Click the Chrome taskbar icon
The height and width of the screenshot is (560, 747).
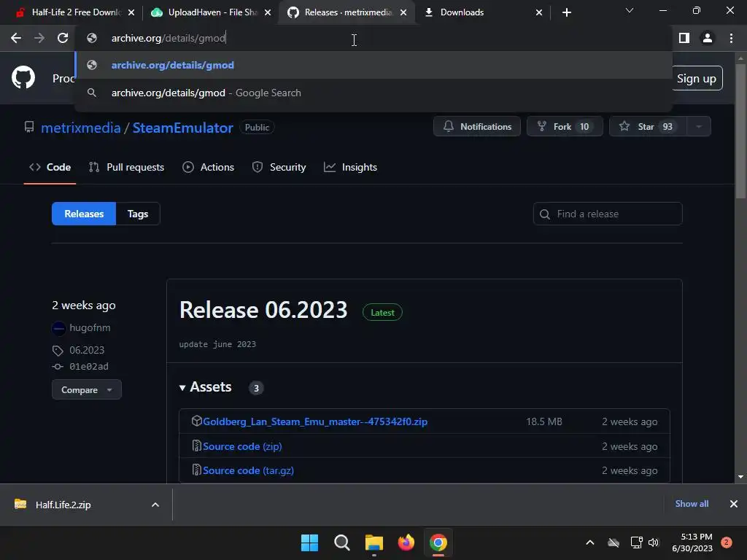tap(438, 542)
